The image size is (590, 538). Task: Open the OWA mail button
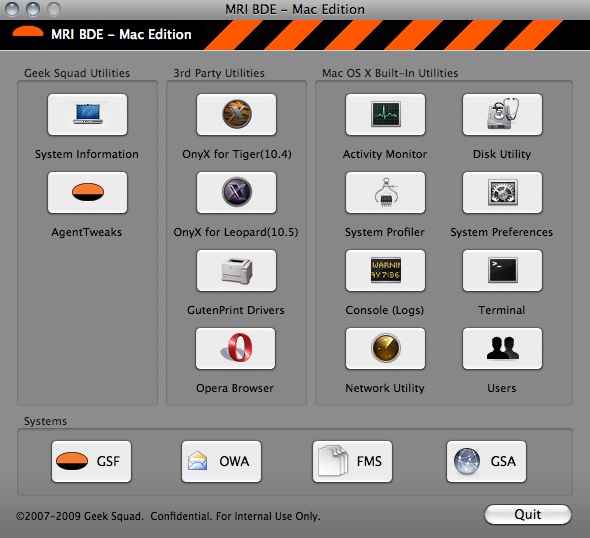(x=221, y=461)
